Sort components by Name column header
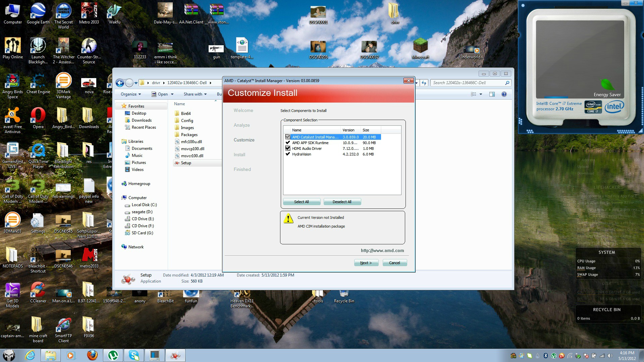The width and height of the screenshot is (644, 362). (x=315, y=130)
